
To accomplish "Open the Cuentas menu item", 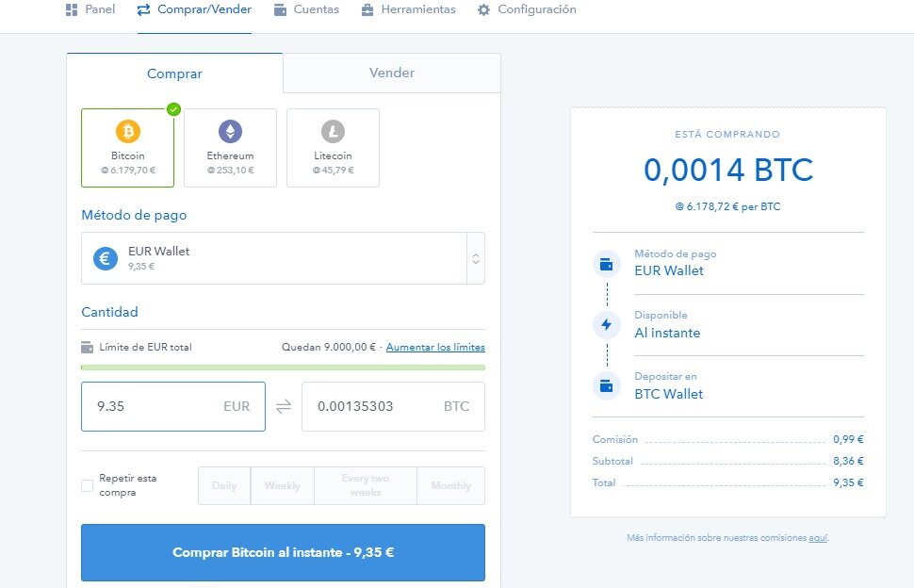I will click(306, 9).
